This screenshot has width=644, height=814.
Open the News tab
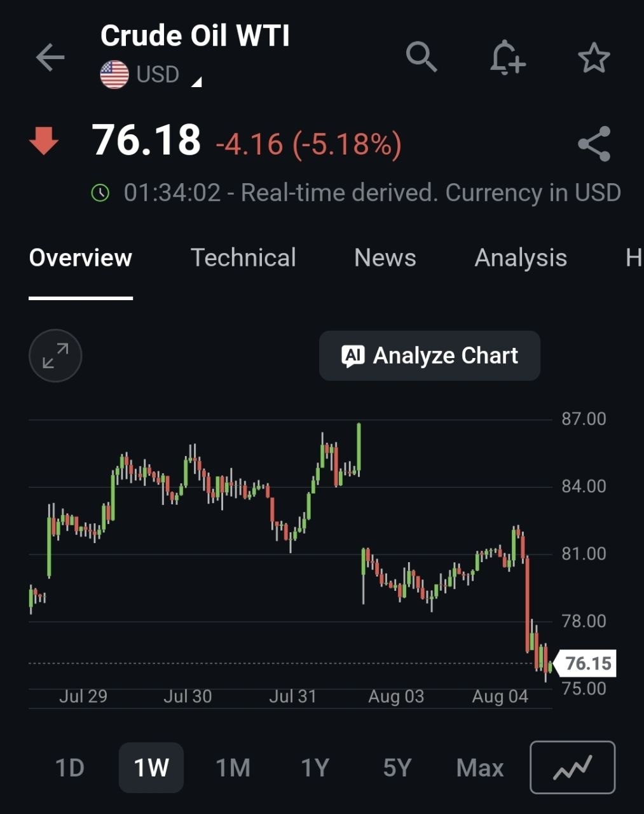tap(385, 258)
